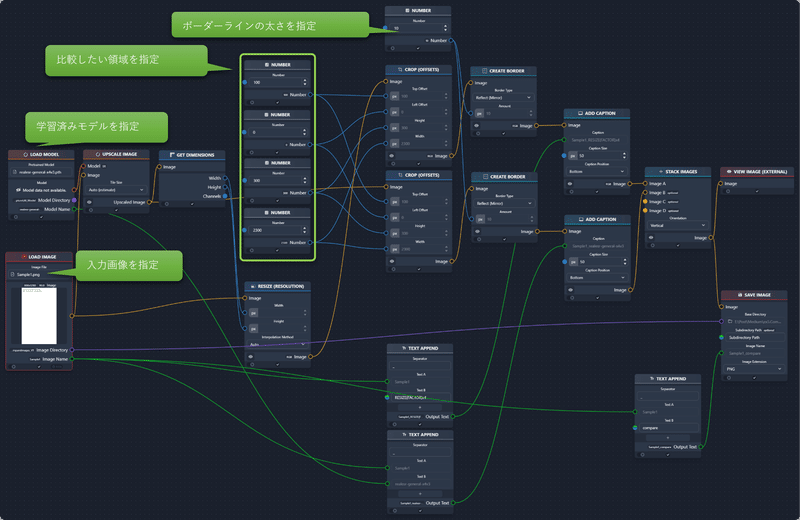
Task: Click the Number field showing 300
Action: click(x=278, y=181)
